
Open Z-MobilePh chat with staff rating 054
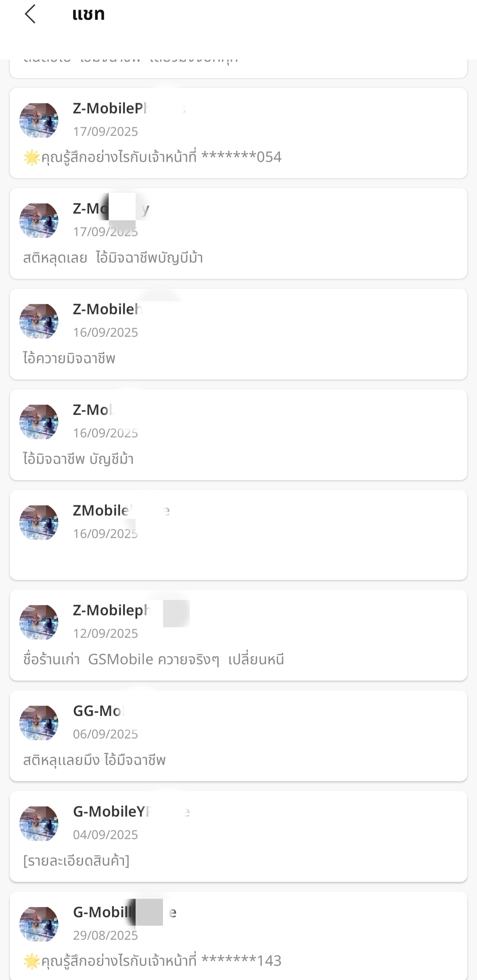coord(238,133)
